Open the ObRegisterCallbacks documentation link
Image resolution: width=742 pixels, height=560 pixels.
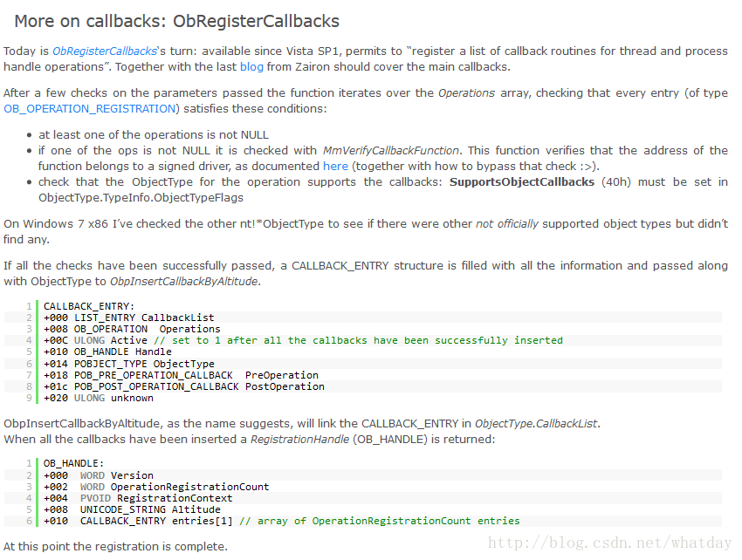tap(104, 51)
